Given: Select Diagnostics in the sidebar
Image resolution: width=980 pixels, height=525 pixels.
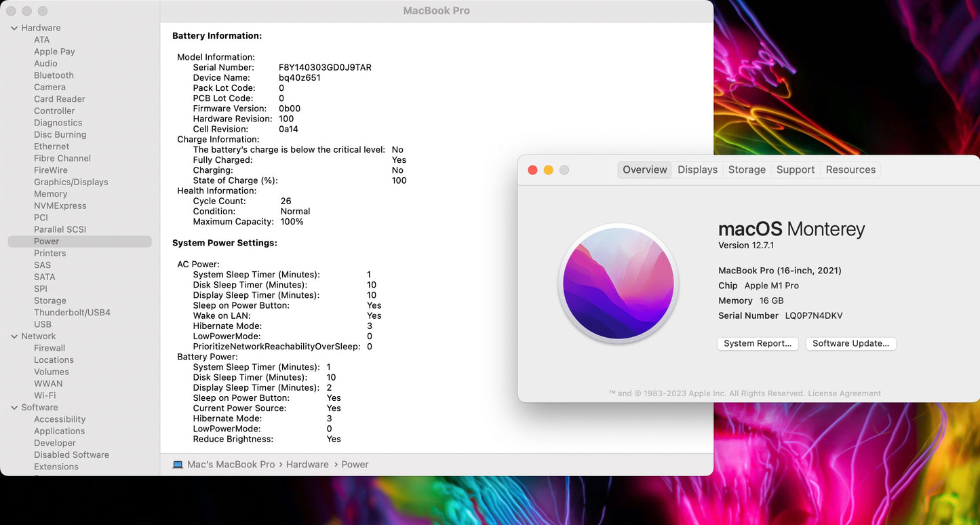Looking at the screenshot, I should [x=58, y=123].
